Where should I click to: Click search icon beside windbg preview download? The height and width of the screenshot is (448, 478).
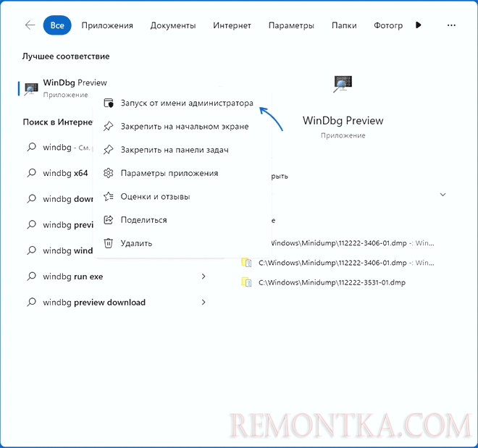pos(32,302)
